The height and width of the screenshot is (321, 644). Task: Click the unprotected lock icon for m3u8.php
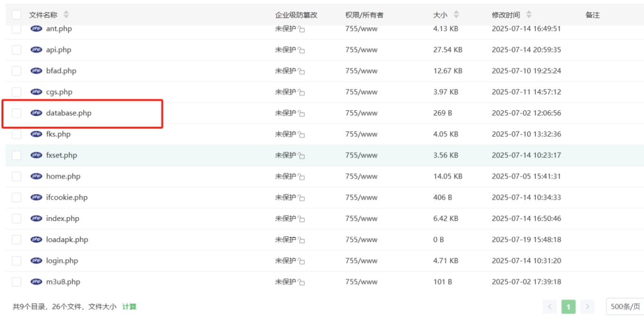coord(301,282)
